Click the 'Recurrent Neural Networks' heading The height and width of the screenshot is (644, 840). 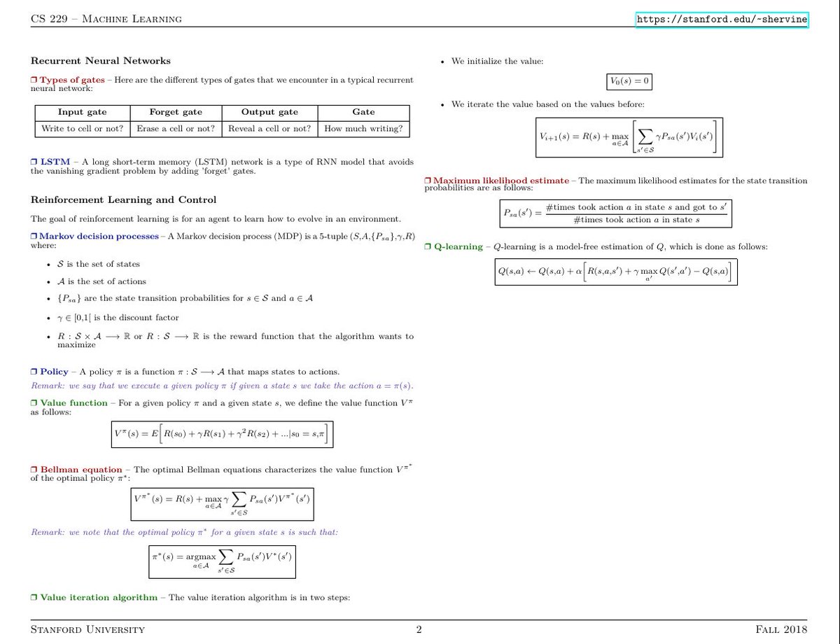pos(101,61)
